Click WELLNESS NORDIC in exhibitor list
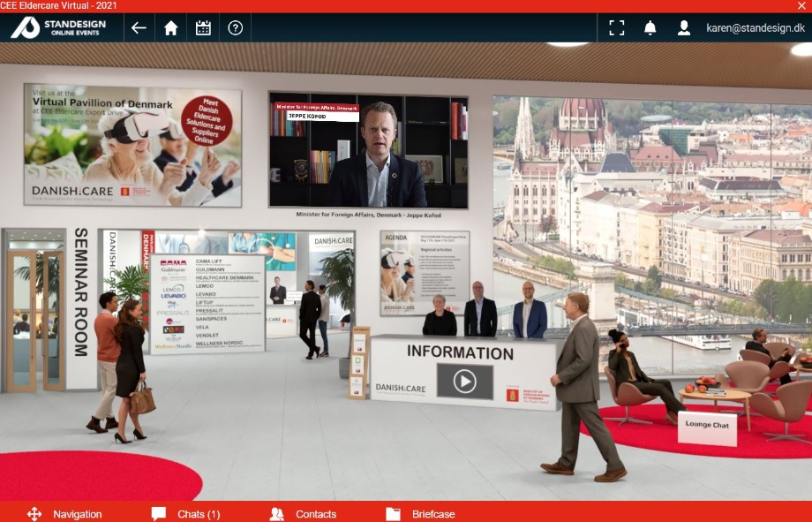Viewport: 812px width, 522px height. (219, 344)
